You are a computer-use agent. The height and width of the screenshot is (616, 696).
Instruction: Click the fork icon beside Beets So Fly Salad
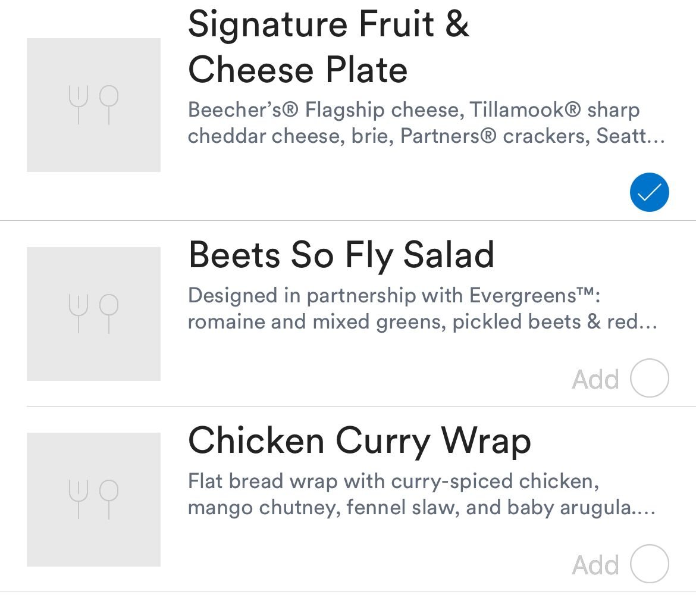79,314
